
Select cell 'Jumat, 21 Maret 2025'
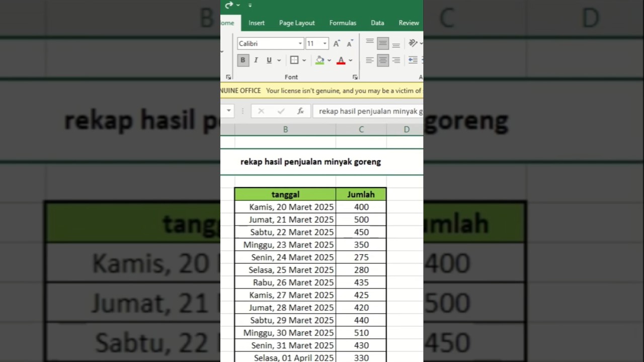coord(285,220)
